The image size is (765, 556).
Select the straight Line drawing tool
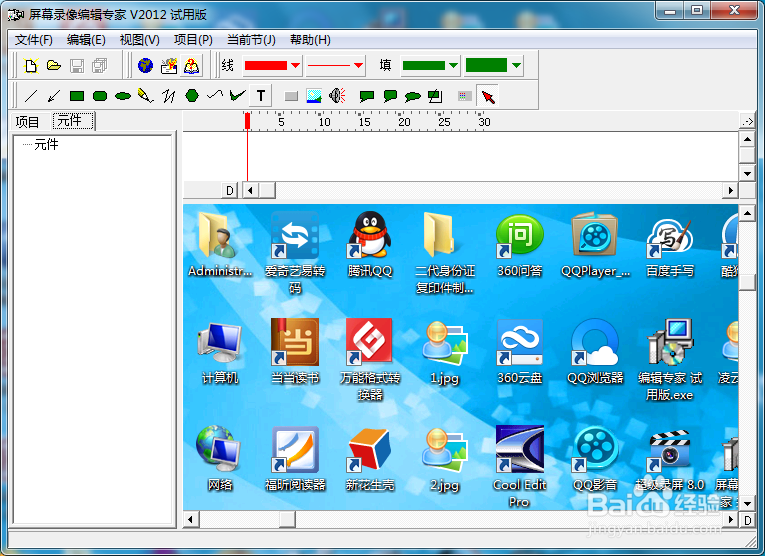point(31,96)
